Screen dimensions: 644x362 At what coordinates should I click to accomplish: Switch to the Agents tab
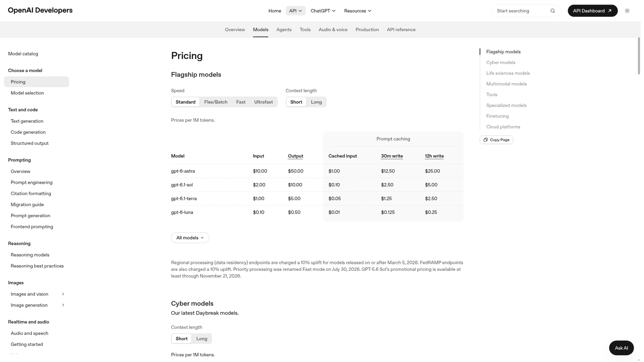(284, 29)
